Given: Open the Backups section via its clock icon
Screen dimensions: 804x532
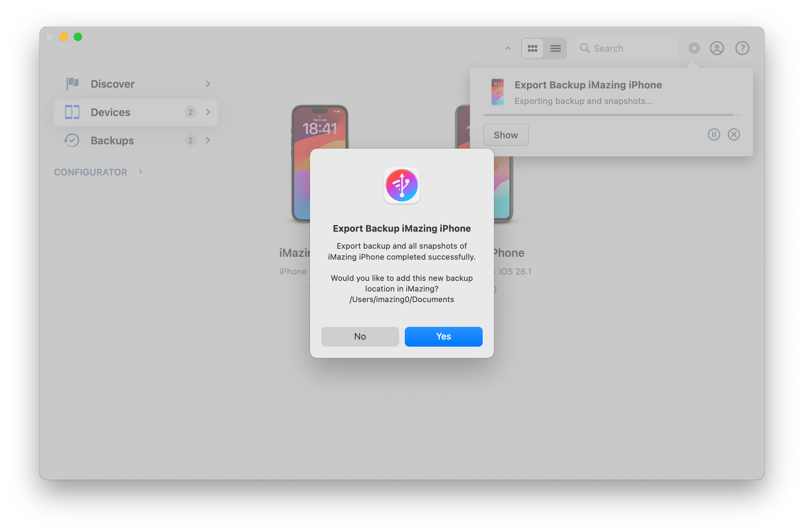Looking at the screenshot, I should (x=72, y=140).
